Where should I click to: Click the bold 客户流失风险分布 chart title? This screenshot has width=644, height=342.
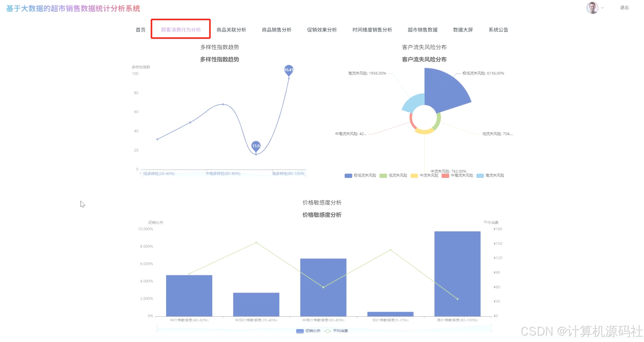pyautogui.click(x=424, y=59)
